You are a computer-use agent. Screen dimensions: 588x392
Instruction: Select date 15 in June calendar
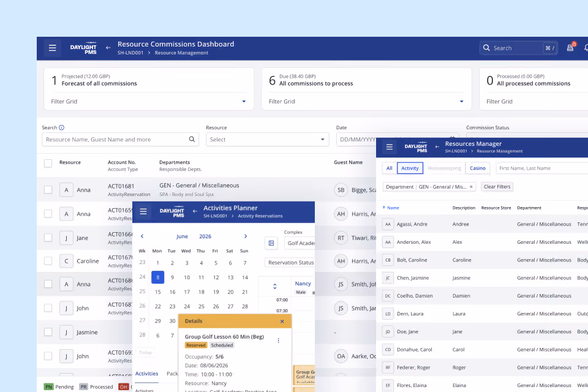[x=158, y=292]
